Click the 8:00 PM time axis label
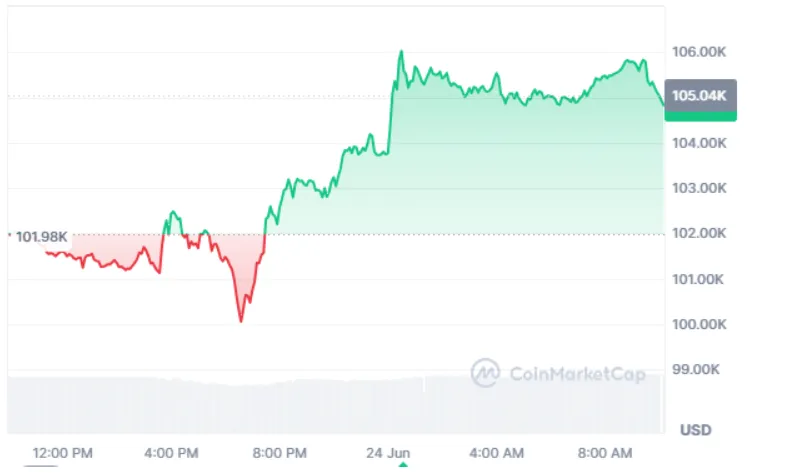794x473 pixels. coord(280,453)
